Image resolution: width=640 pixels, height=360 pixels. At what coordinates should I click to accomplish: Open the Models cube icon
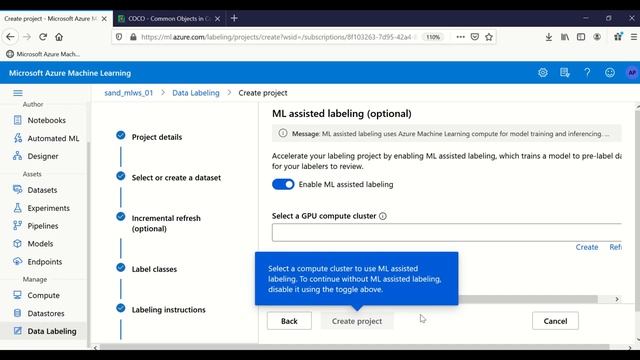[x=18, y=244]
